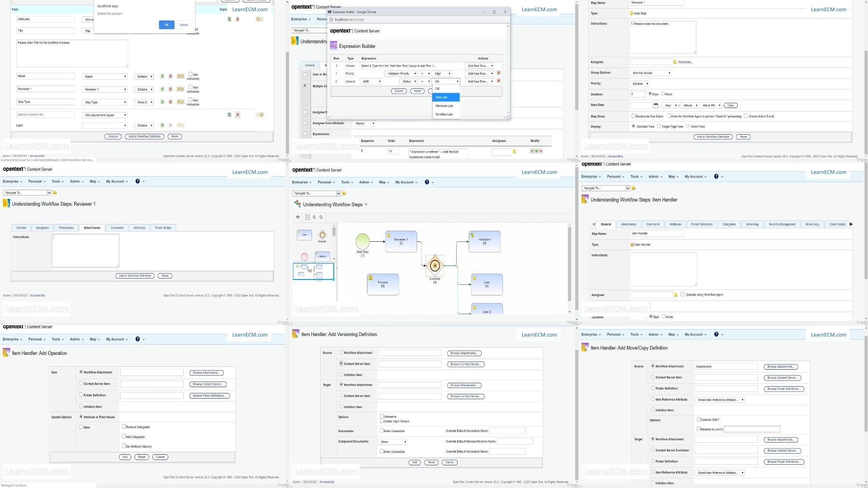Delete the 'Add form section title' section
Image resolution: width=868 pixels, height=488 pixels.
[237, 115]
